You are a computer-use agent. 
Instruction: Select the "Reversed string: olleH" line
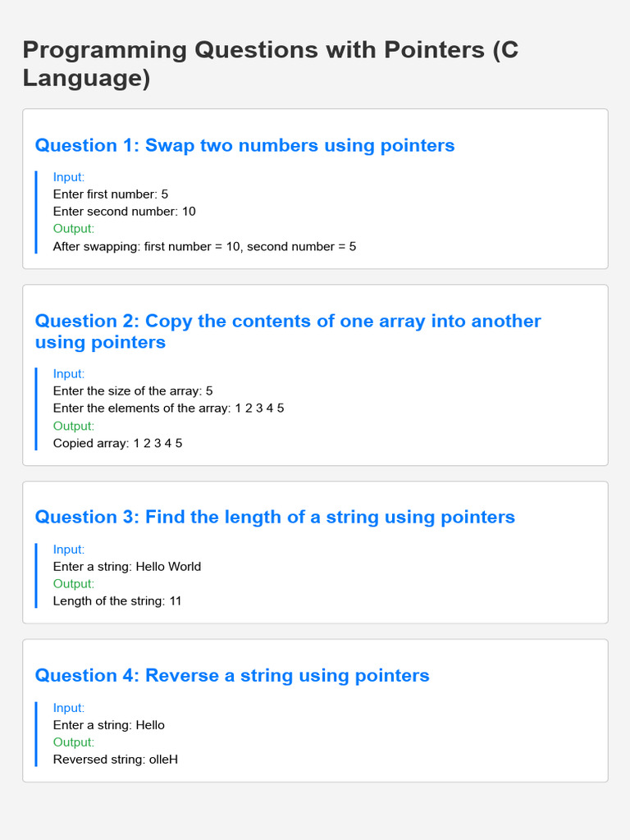115,760
